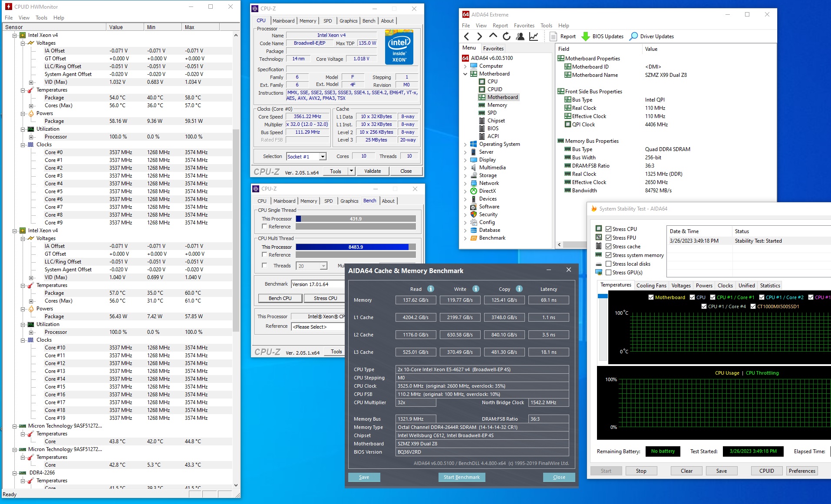This screenshot has width=831, height=504.
Task: Switch to the Statistics tab
Action: tap(770, 286)
